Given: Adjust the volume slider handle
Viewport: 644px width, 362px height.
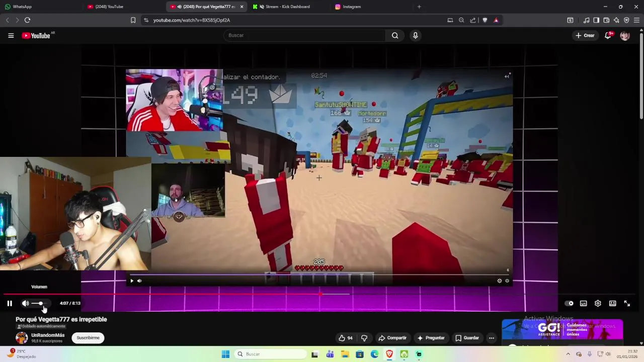Looking at the screenshot, I should tap(41, 303).
